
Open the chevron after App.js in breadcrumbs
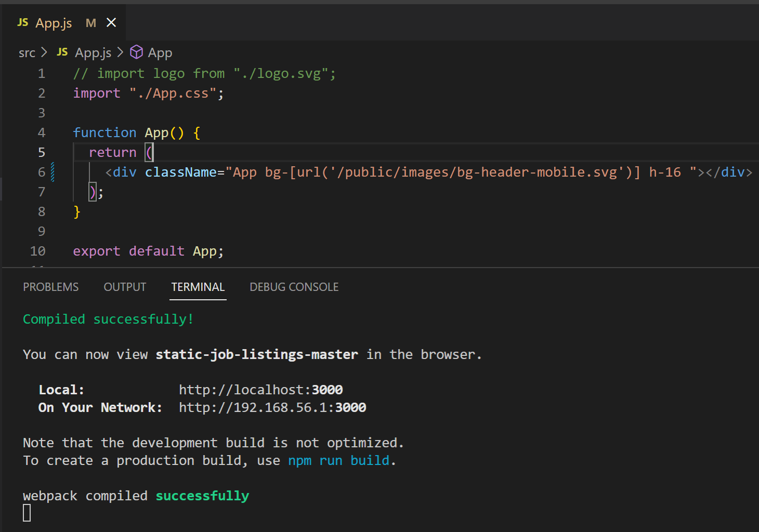(121, 52)
